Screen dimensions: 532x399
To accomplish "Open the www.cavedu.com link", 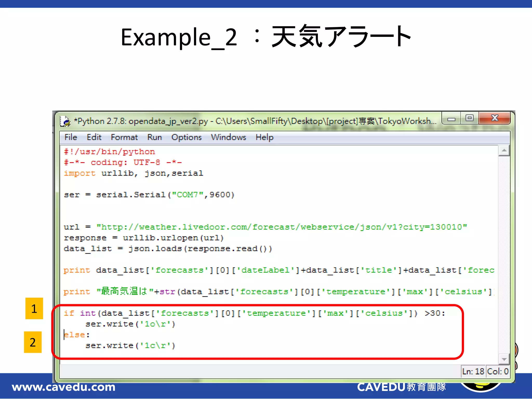I will point(64,387).
